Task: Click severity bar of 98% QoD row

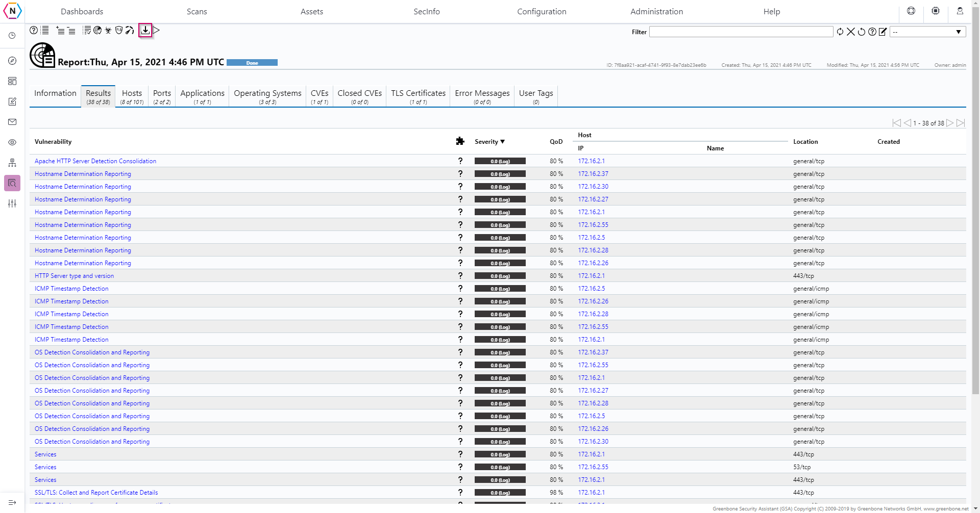Action: click(x=500, y=493)
